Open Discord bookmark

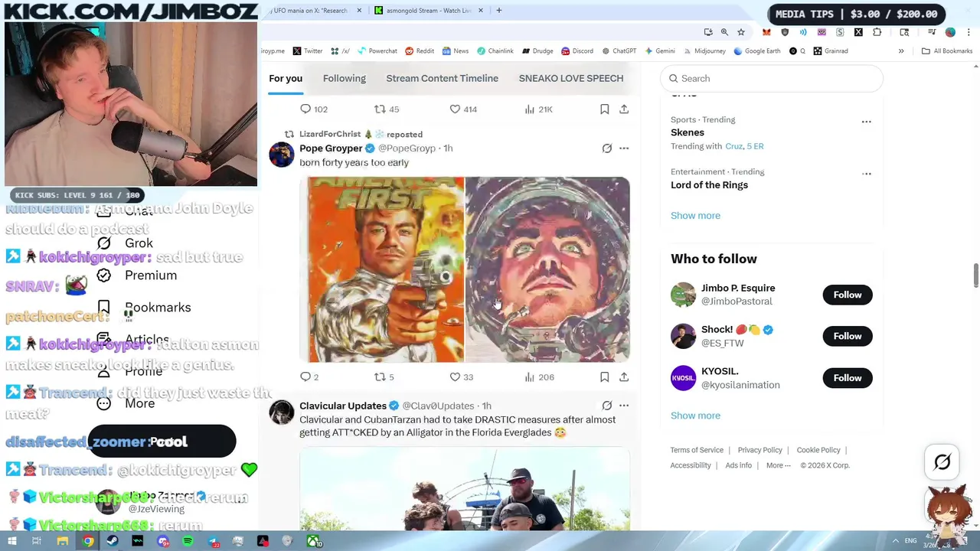coord(577,51)
